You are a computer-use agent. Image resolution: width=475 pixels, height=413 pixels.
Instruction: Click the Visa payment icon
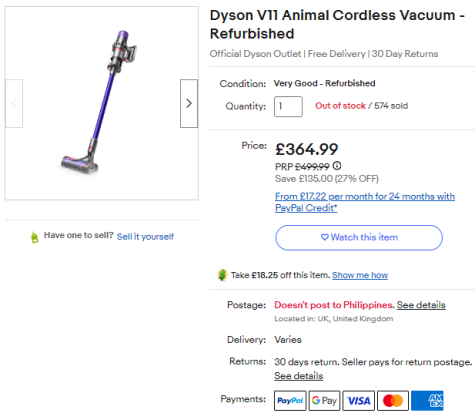359,400
